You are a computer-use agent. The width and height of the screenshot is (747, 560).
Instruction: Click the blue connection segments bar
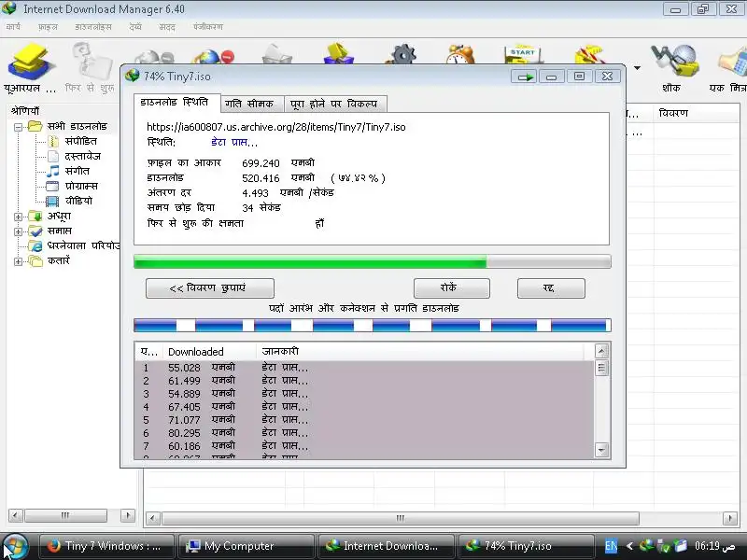(x=372, y=325)
